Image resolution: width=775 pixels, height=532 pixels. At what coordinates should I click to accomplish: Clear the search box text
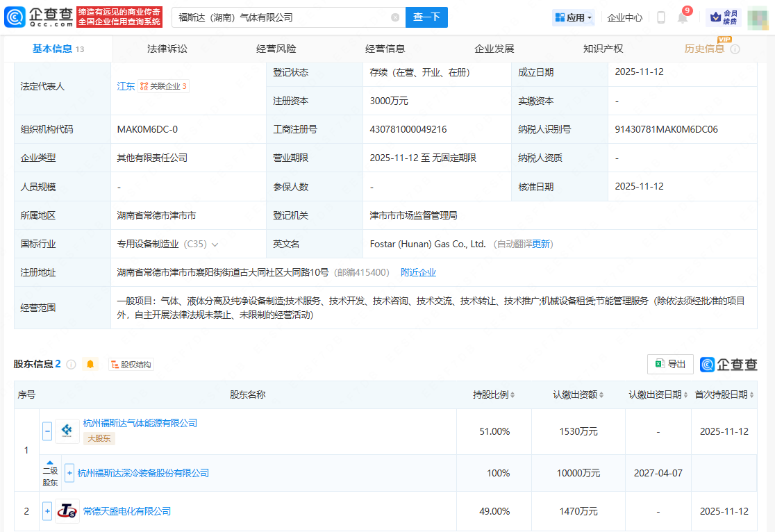tap(395, 17)
